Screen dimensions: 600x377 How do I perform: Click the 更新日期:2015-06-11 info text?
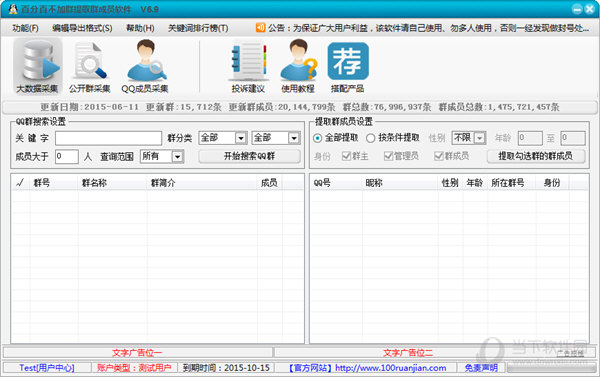[x=90, y=107]
